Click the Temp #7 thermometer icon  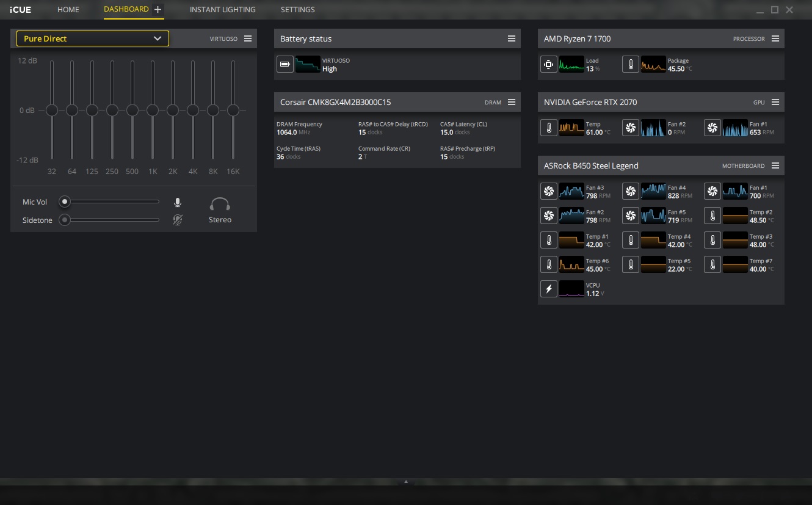tap(712, 264)
